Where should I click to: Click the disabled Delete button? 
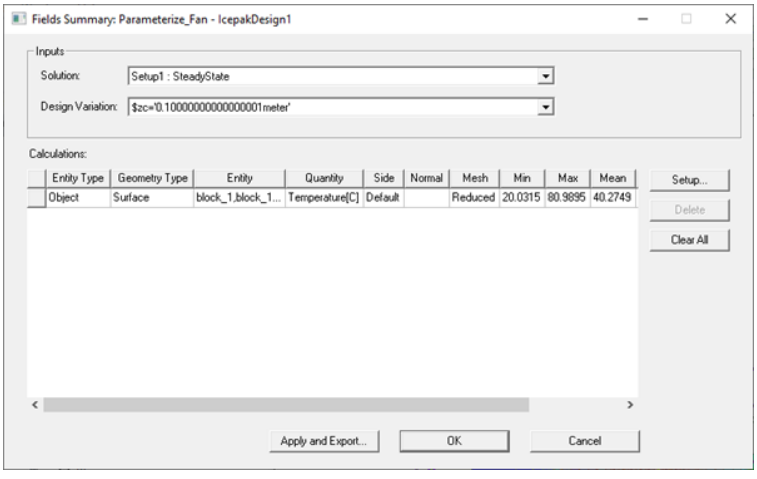[689, 210]
